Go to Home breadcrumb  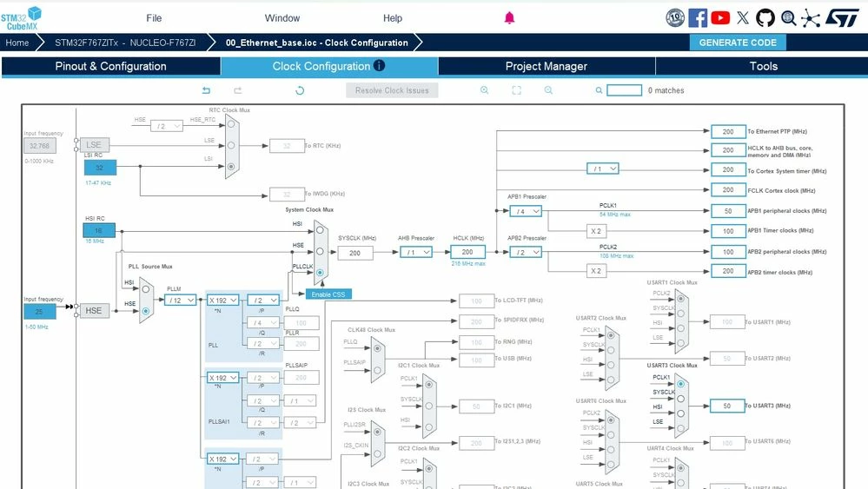[17, 43]
